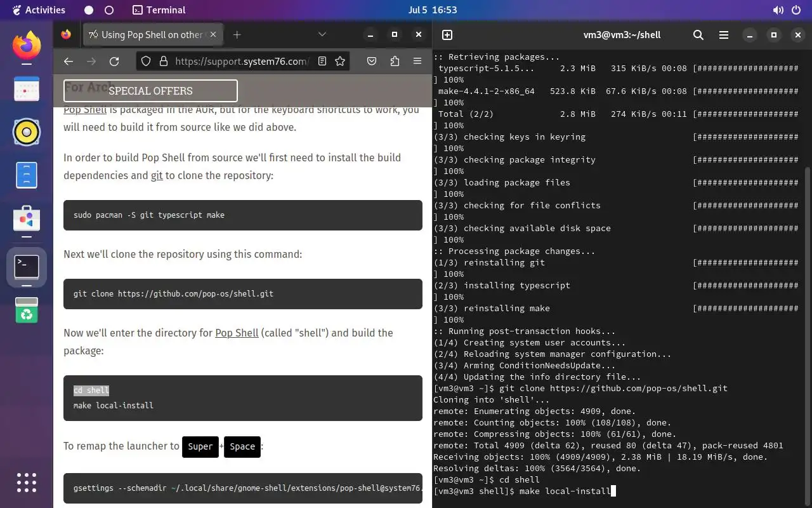Open the software store dock icon
Viewport: 812px width, 508px height.
click(27, 218)
